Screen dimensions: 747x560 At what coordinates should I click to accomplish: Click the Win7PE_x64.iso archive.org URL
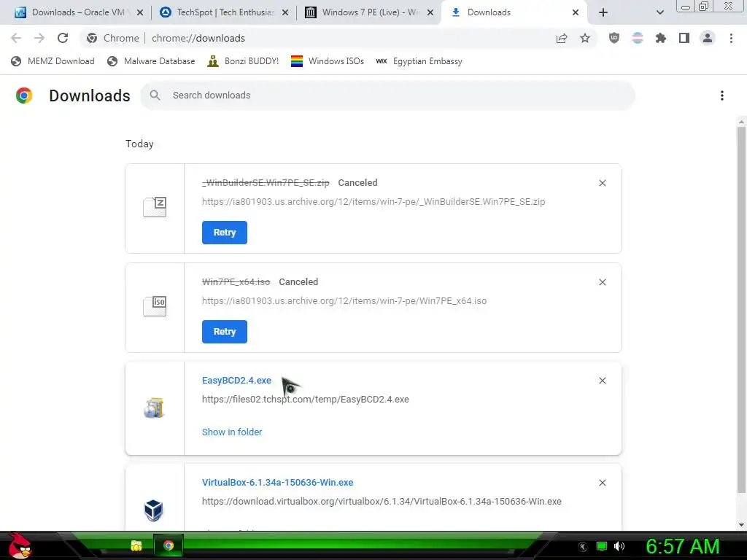(x=344, y=301)
